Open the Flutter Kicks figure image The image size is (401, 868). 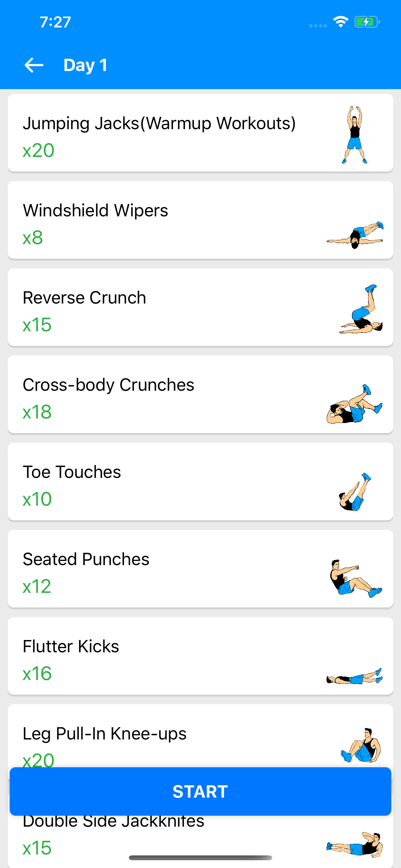click(355, 676)
